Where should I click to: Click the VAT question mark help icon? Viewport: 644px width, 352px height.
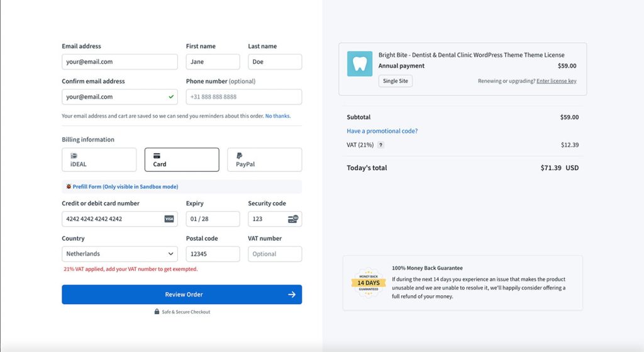(x=380, y=145)
